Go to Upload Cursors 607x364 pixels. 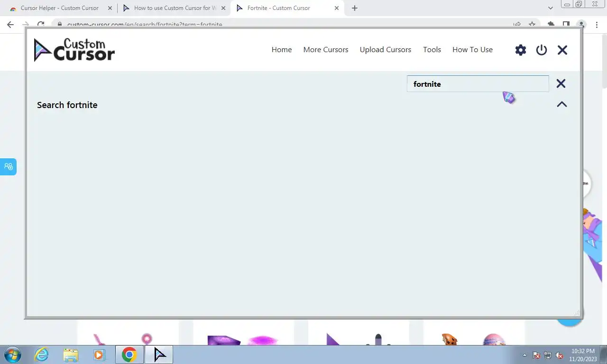386,49
